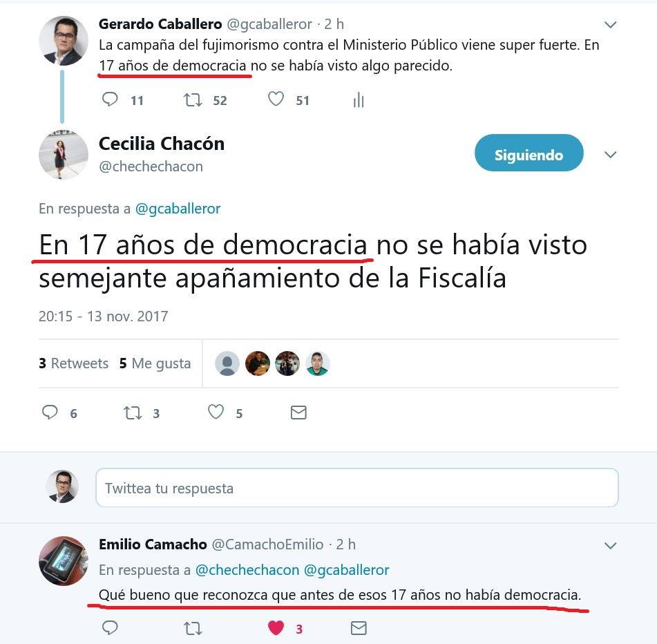Open @gcaballeror link under En respuesta a
This screenshot has width=657, height=644.
178,209
